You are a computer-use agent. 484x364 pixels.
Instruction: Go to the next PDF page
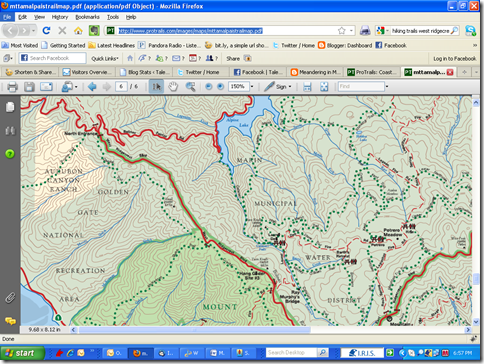pyautogui.click(x=107, y=87)
